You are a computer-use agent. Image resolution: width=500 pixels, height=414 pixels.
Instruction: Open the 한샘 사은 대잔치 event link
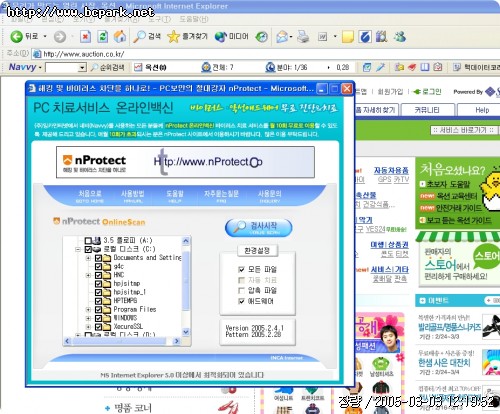[444, 363]
